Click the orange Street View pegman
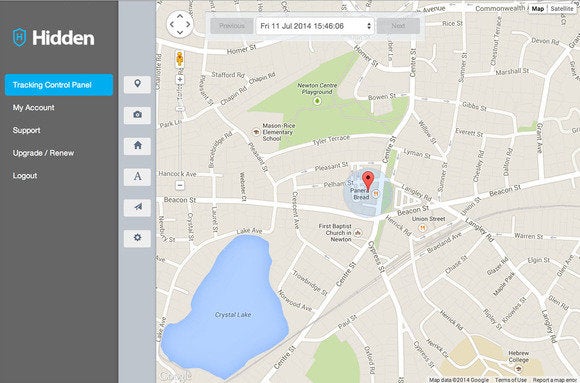 click(179, 59)
